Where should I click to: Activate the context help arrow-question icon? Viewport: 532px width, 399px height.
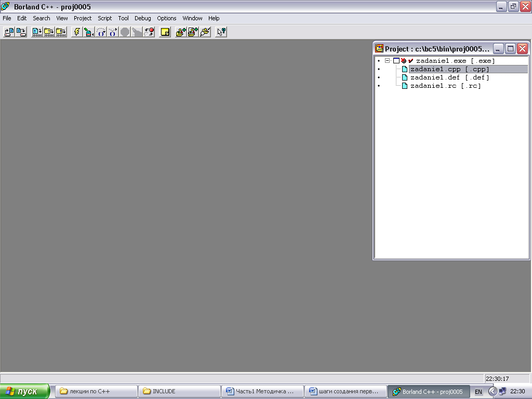tap(221, 32)
